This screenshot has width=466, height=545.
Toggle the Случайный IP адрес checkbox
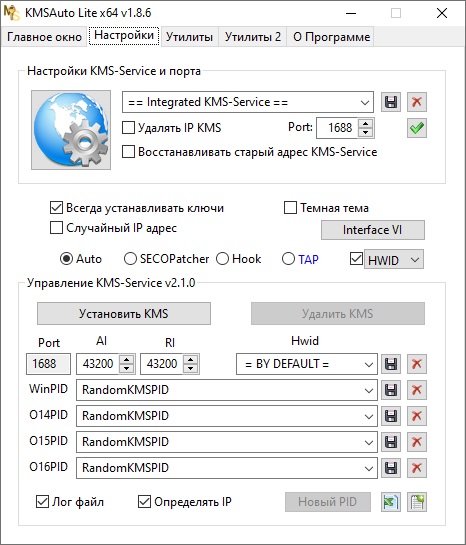point(56,228)
